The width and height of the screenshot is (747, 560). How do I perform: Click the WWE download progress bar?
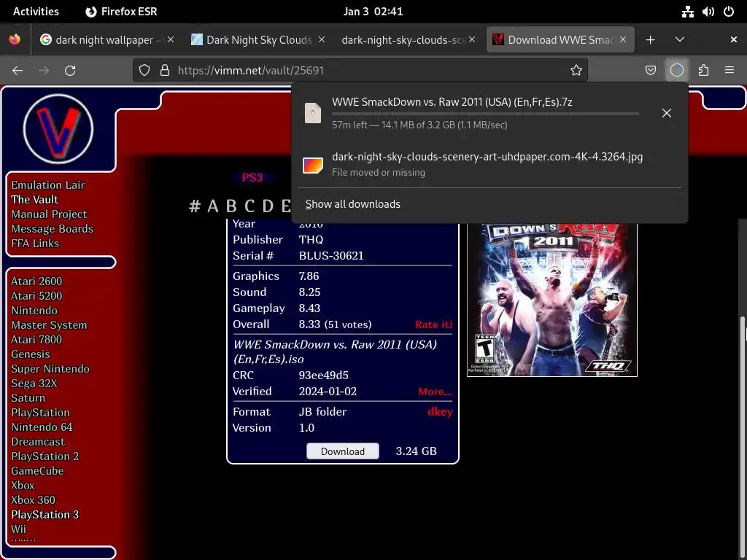(x=485, y=114)
